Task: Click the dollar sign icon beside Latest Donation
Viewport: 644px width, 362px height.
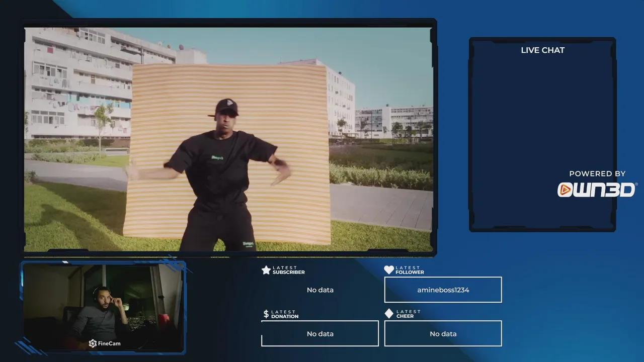Action: point(266,314)
